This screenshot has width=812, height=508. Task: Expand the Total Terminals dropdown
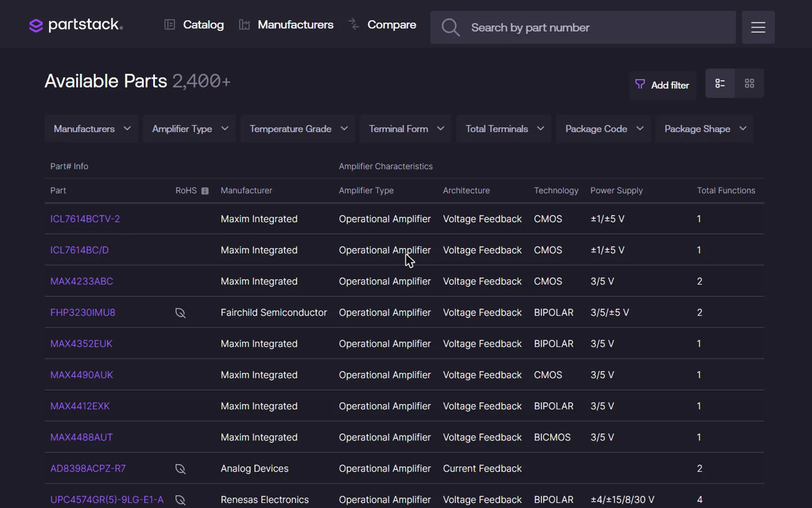tap(504, 129)
